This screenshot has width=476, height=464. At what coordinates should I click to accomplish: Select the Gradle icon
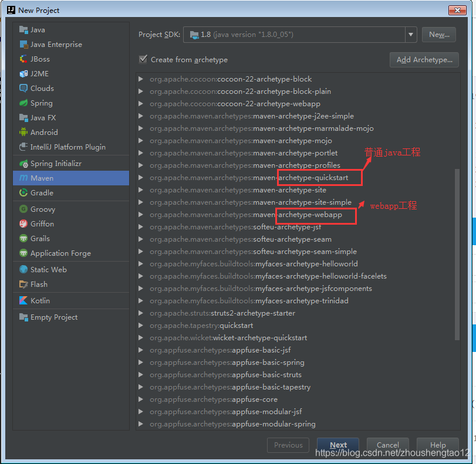click(x=23, y=193)
